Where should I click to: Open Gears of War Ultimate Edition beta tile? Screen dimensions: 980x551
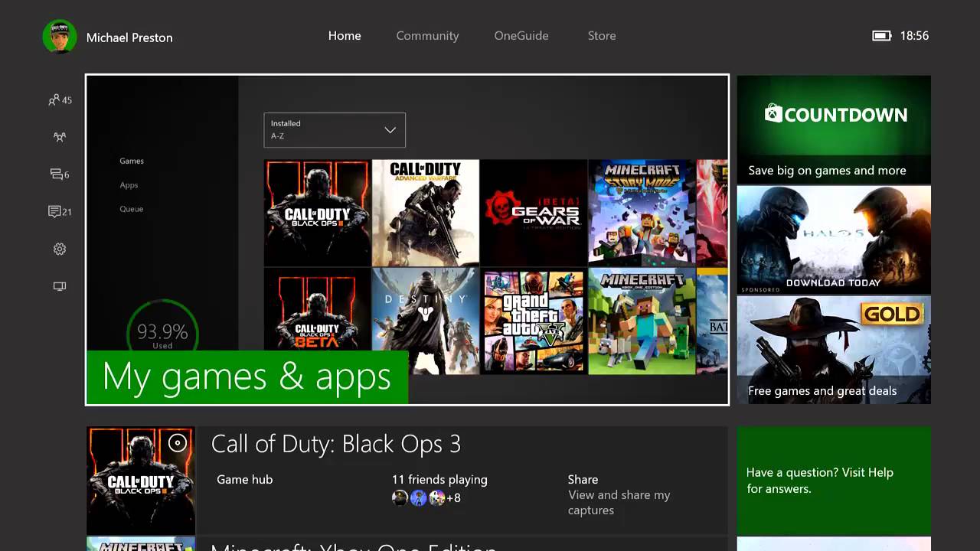[x=534, y=213]
